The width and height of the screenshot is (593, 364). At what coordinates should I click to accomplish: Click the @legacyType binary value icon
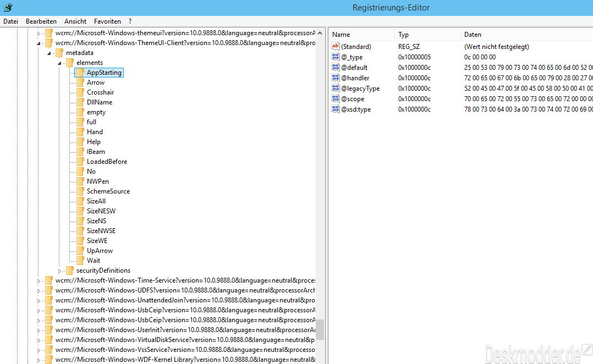click(x=336, y=88)
